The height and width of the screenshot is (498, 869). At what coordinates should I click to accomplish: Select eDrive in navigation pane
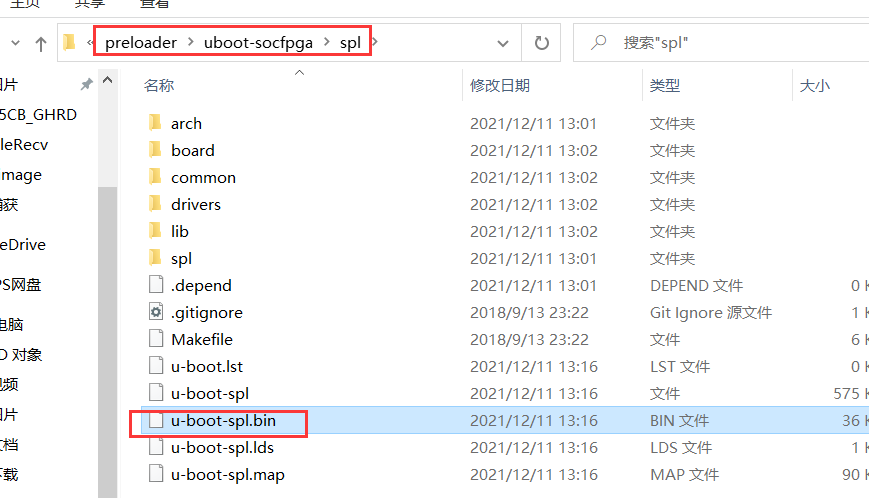[x=23, y=245]
